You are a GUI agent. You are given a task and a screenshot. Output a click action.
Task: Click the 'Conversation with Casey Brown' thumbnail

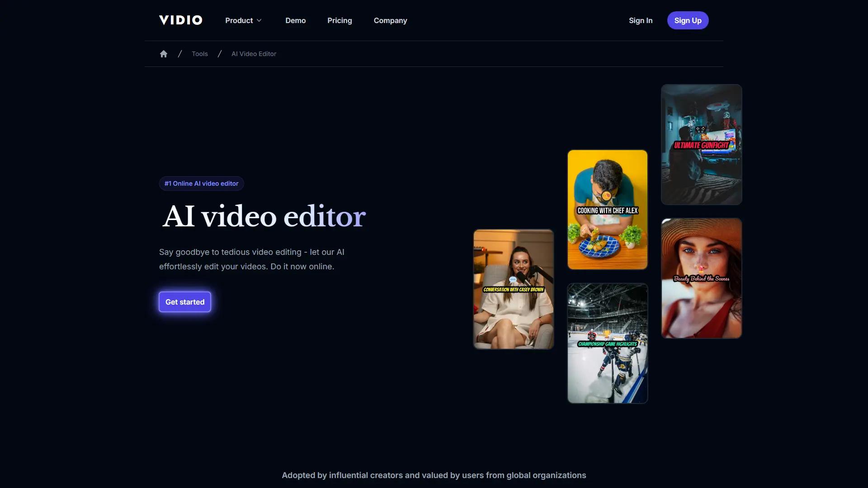pyautogui.click(x=513, y=289)
